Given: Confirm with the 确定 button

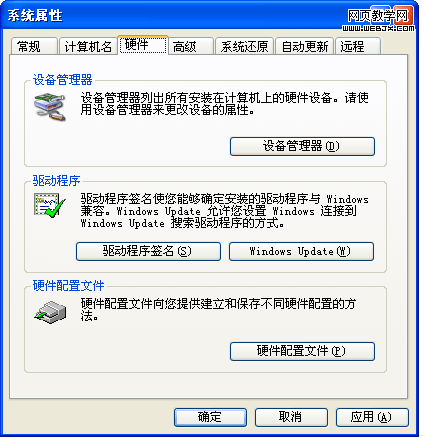Looking at the screenshot, I should pos(210,417).
